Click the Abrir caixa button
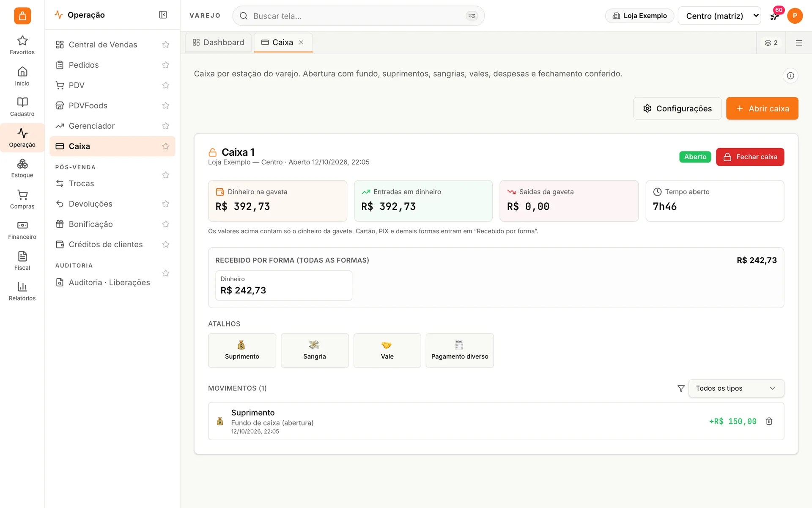The height and width of the screenshot is (508, 812). (x=762, y=108)
